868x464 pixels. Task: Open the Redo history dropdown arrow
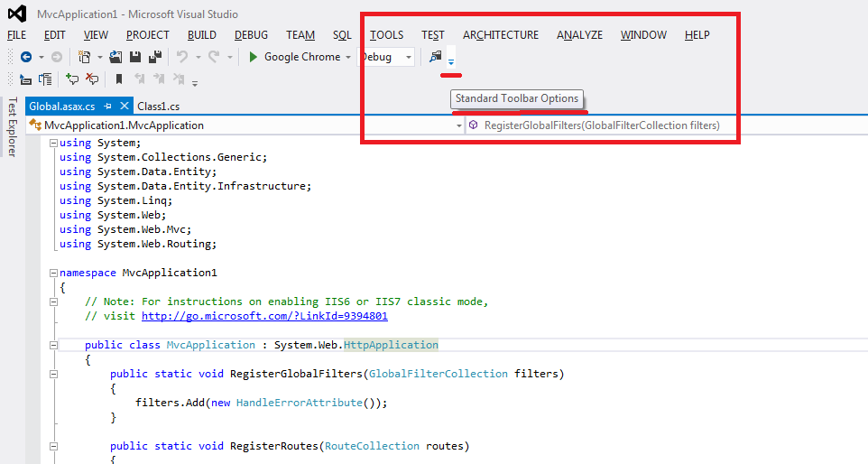click(230, 58)
